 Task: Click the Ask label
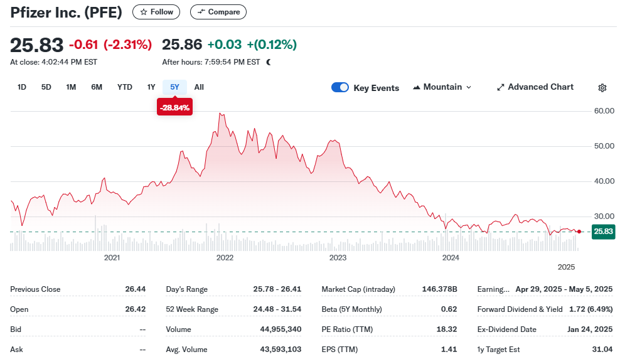click(16, 349)
